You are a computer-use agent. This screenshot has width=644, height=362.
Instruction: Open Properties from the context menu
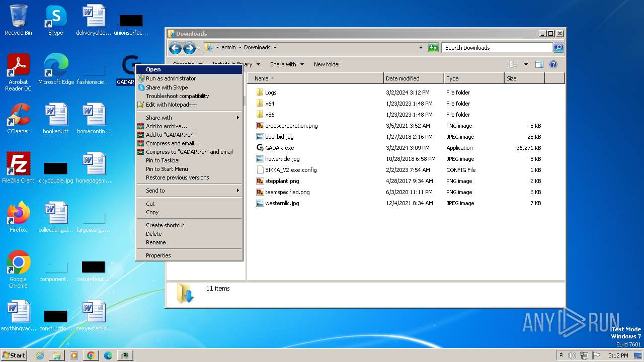point(189,255)
